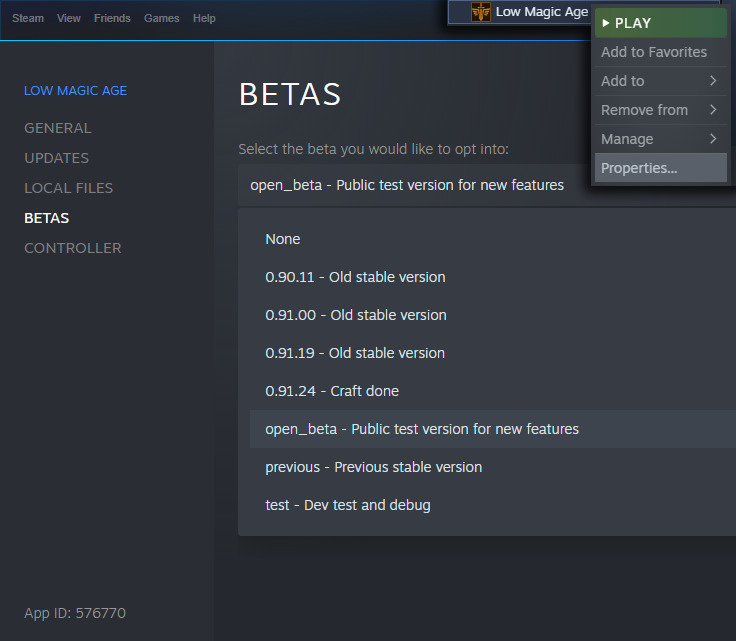The image size is (736, 641).
Task: Open the beta selection dropdown box
Action: pos(486,185)
